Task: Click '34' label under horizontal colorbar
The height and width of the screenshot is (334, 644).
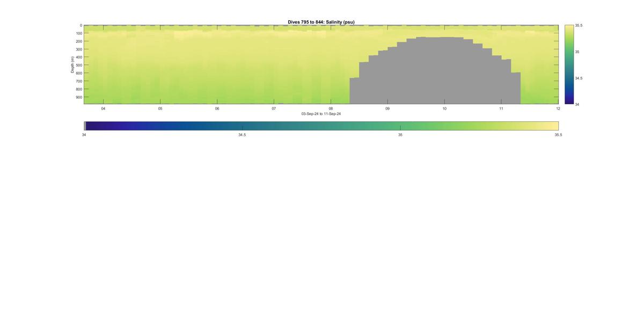Action: point(84,135)
